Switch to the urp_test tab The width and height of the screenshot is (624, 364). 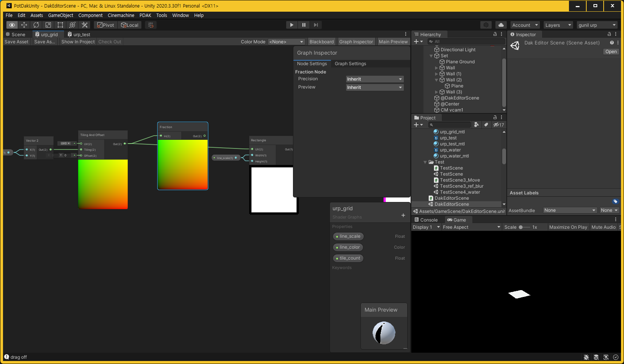pos(79,34)
